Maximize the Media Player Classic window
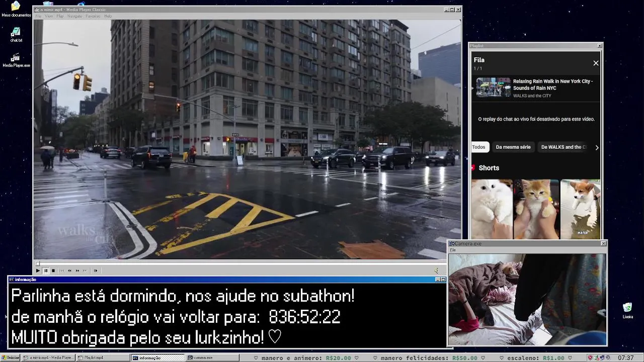This screenshot has height=362, width=644. point(452,10)
